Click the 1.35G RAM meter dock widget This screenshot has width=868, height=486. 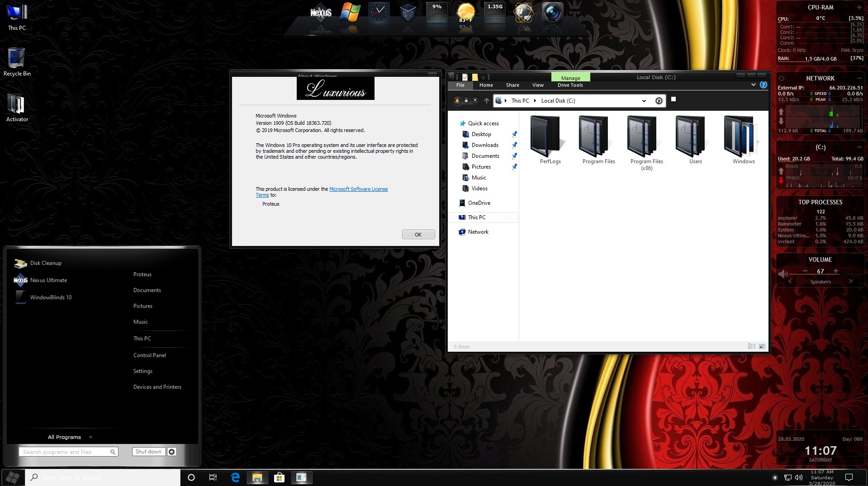tap(495, 13)
